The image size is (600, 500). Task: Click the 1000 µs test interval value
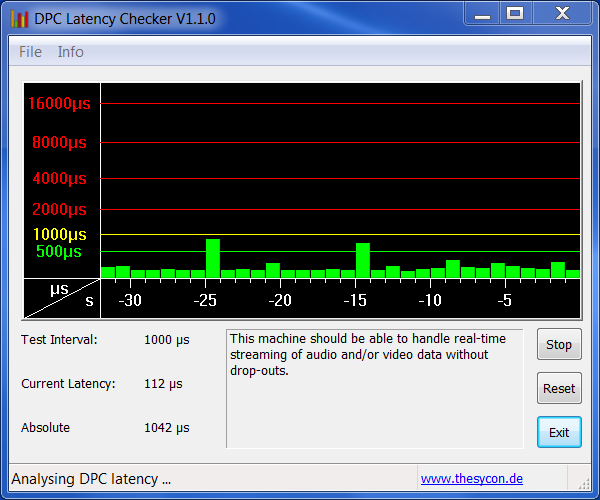[x=167, y=340]
